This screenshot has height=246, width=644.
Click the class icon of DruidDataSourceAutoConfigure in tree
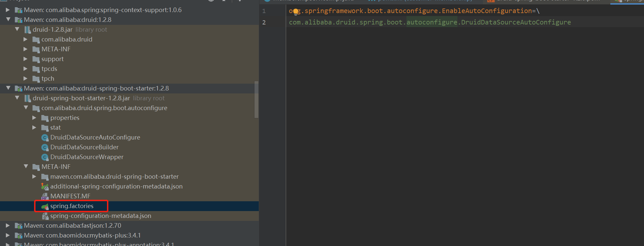point(45,138)
